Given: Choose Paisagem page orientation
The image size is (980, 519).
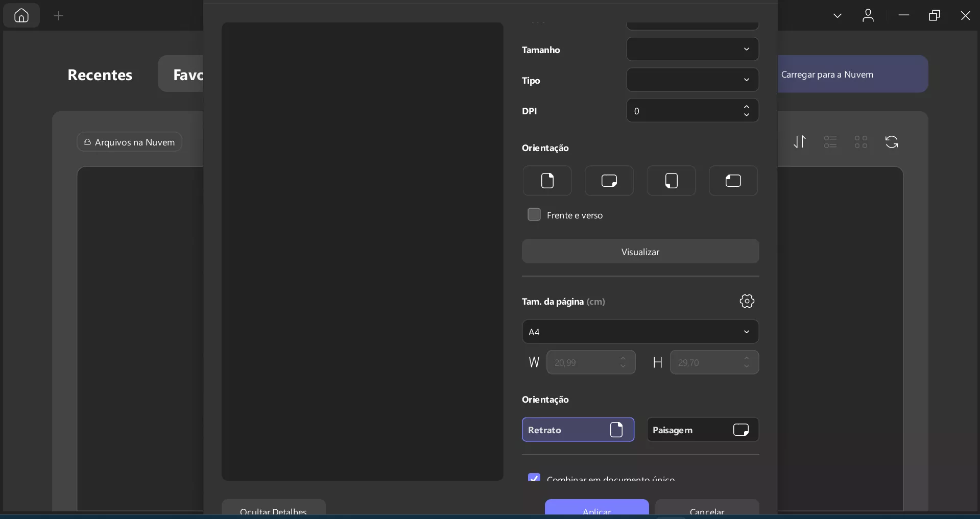Looking at the screenshot, I should click(703, 430).
